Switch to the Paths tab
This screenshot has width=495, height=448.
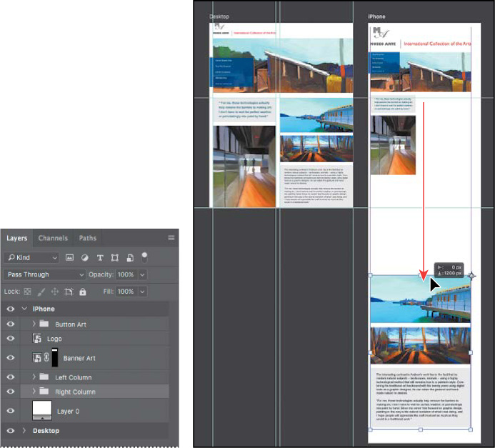(88, 238)
